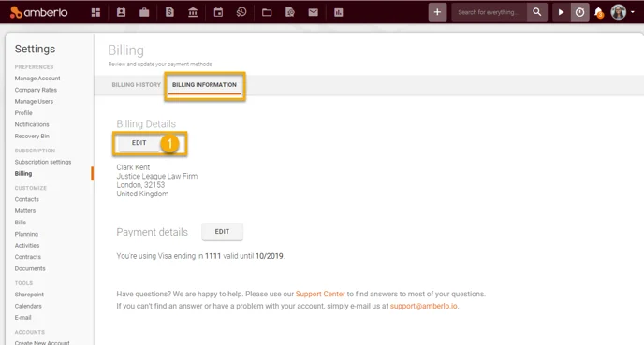The width and height of the screenshot is (644, 345).
Task: Click the London, 32153 address line
Action: pyautogui.click(x=140, y=185)
